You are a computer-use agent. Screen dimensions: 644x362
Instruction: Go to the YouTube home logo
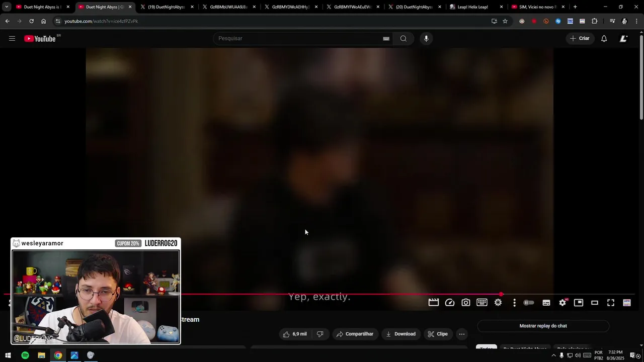(x=40, y=39)
